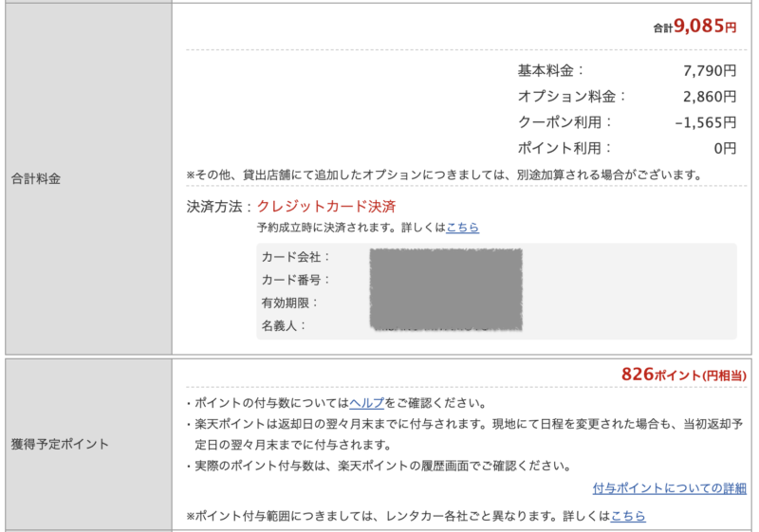Open the こちら link about payment timing
The width and height of the screenshot is (759, 532).
point(463,228)
